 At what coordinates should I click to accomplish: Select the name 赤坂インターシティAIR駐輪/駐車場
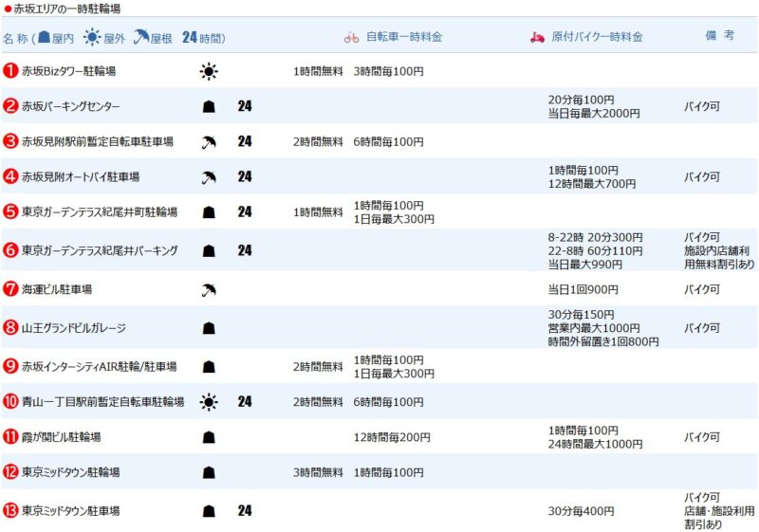pos(100,367)
